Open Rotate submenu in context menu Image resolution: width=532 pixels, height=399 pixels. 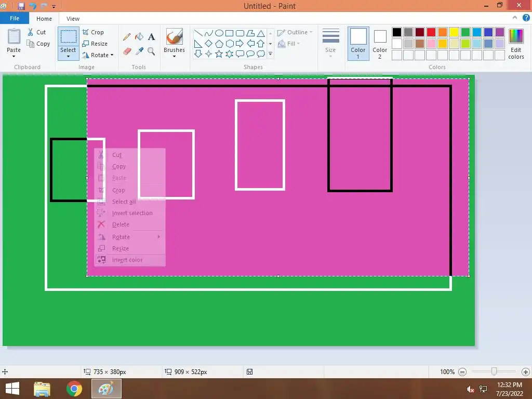(130, 237)
